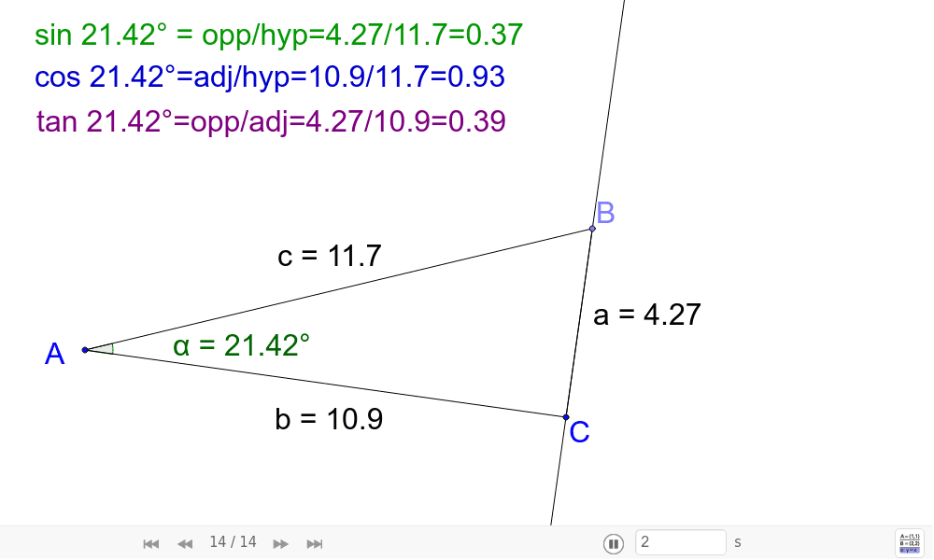Select point B on the triangle
Viewport: 934px width, 560px height.
click(x=592, y=229)
